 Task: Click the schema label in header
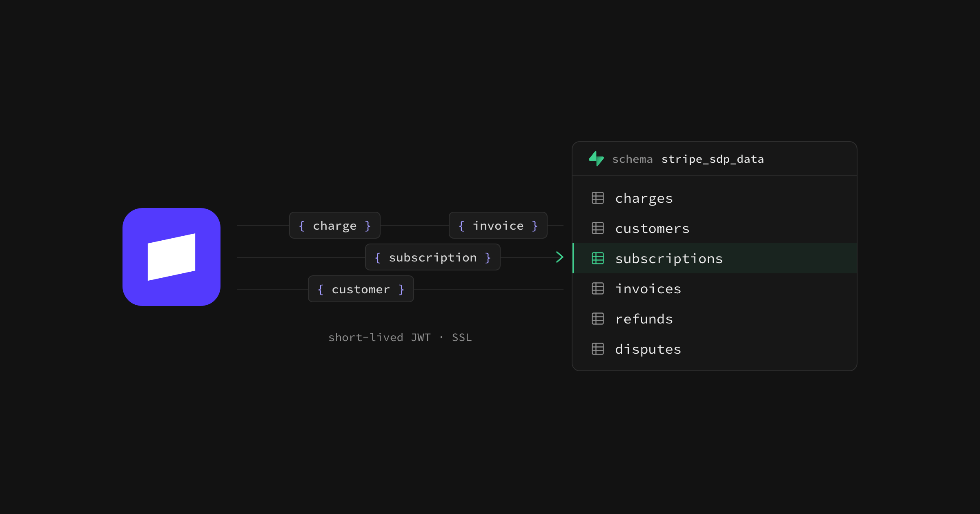633,159
